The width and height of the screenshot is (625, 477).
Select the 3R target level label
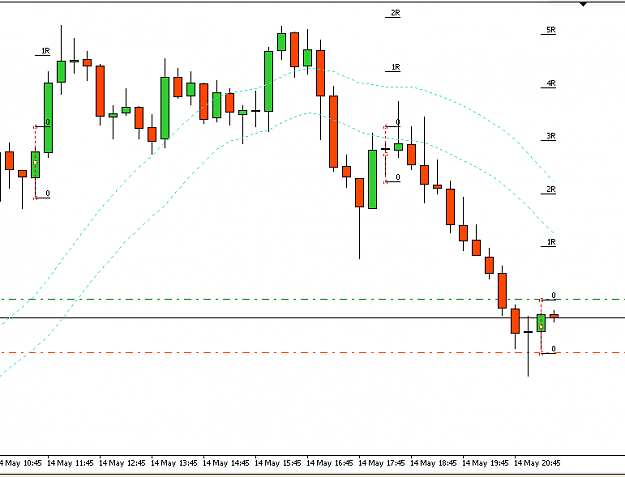(x=550, y=136)
